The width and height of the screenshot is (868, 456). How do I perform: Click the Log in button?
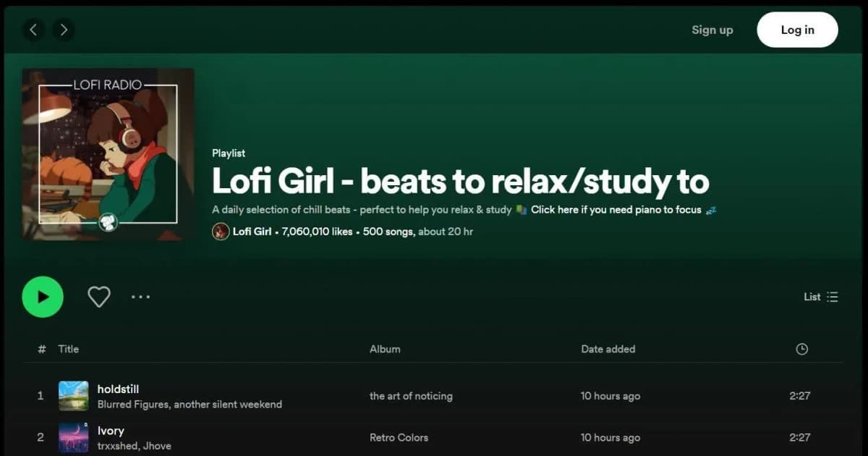point(797,30)
